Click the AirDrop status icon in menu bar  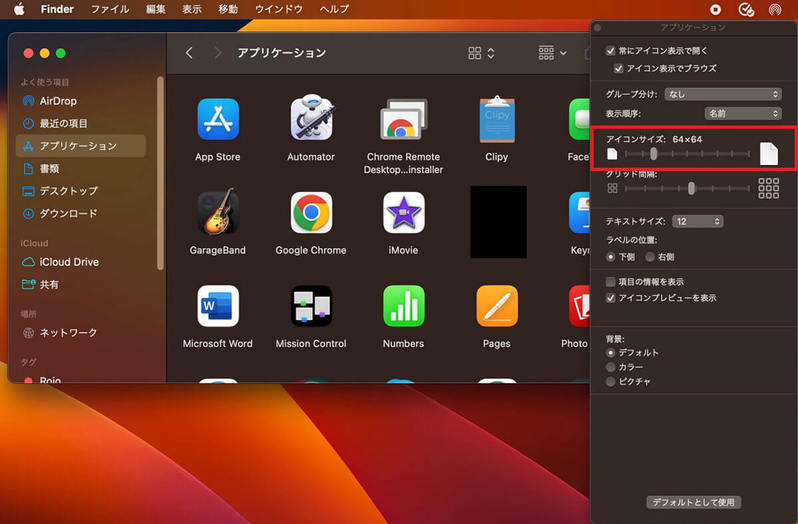775,9
